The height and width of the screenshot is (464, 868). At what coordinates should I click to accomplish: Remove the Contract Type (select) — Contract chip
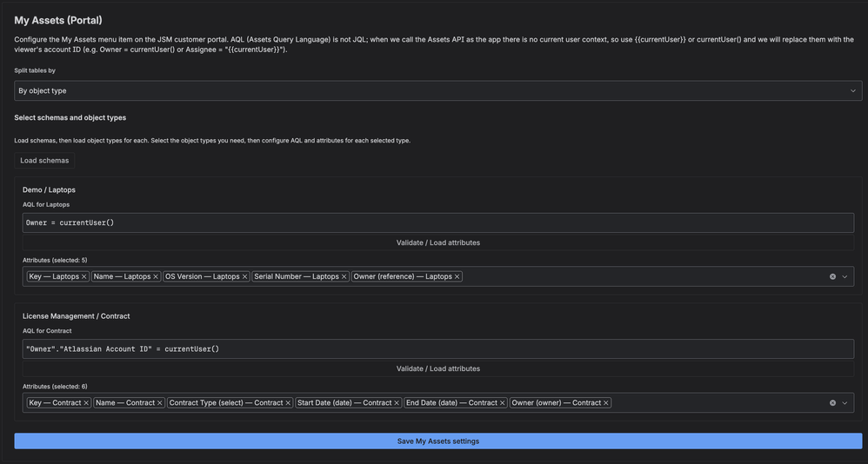click(288, 403)
